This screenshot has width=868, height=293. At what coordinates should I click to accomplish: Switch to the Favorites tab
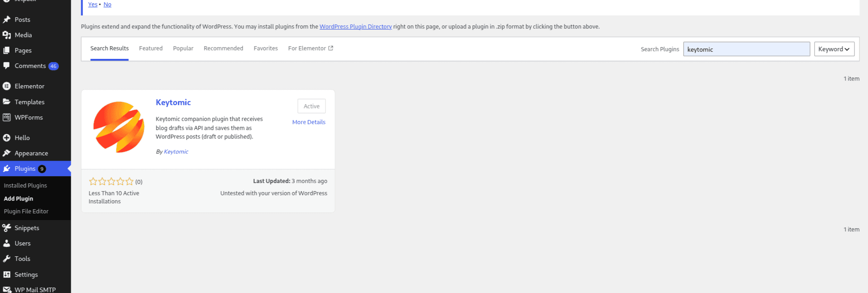pyautogui.click(x=266, y=48)
